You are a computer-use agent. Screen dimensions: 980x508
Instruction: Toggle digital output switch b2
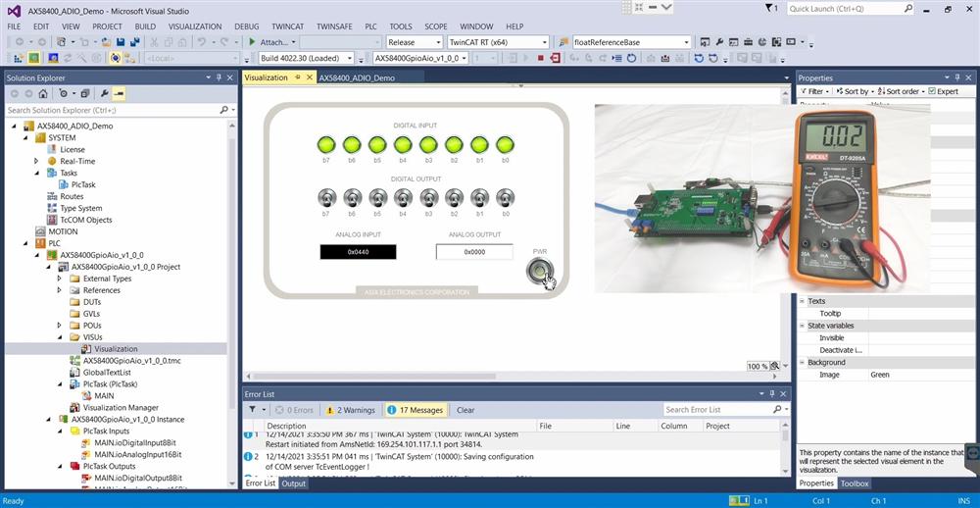[454, 198]
